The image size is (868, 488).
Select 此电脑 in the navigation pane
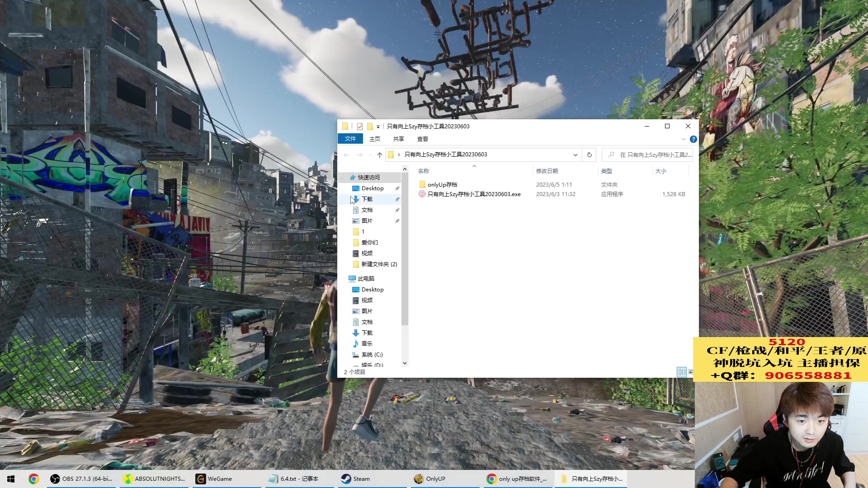(366, 278)
